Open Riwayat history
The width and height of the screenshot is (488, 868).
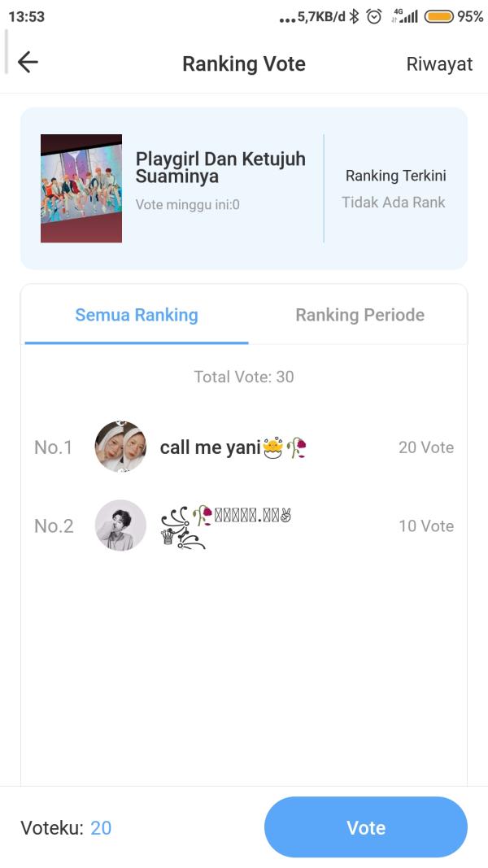439,64
